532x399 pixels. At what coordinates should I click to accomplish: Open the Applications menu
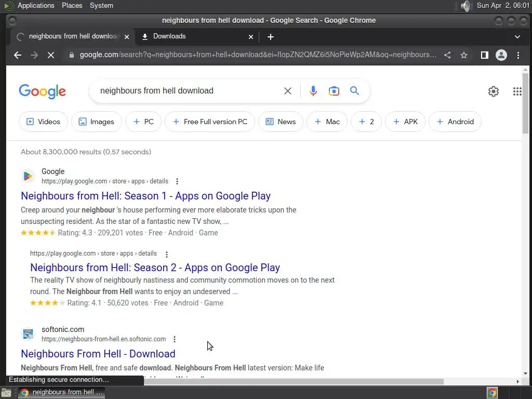(36, 6)
